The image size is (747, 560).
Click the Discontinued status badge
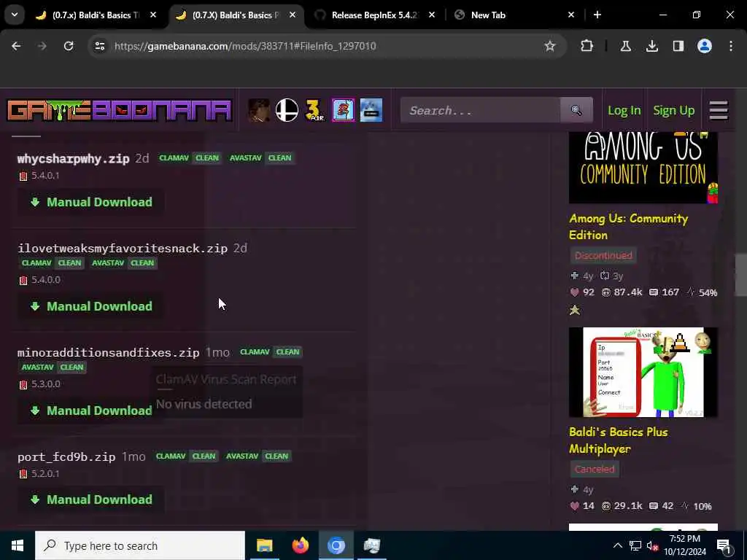(603, 256)
